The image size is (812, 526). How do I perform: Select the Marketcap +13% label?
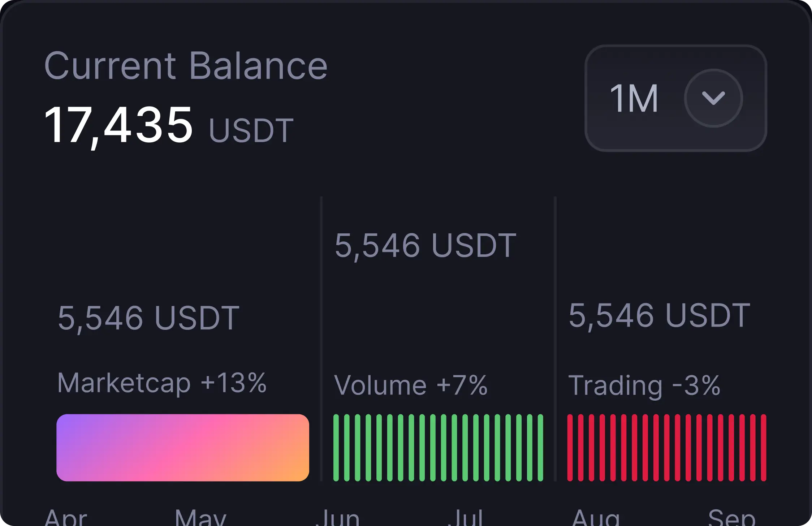tap(162, 383)
